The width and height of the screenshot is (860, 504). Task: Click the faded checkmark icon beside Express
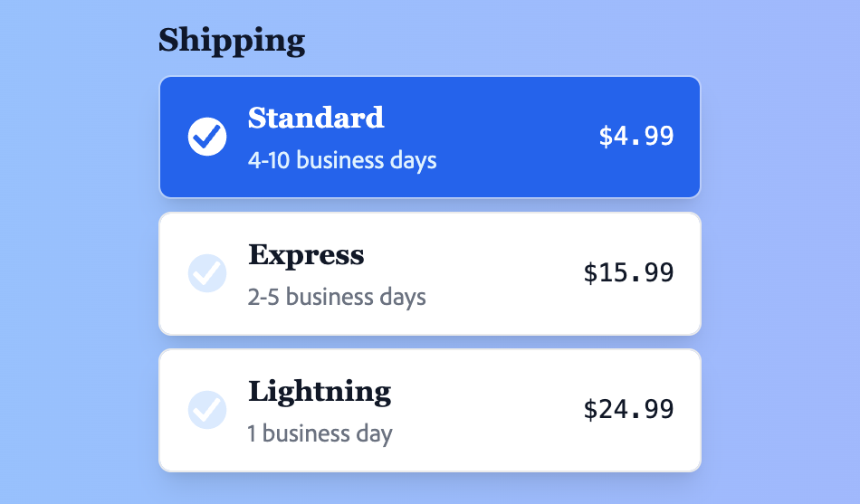[207, 273]
